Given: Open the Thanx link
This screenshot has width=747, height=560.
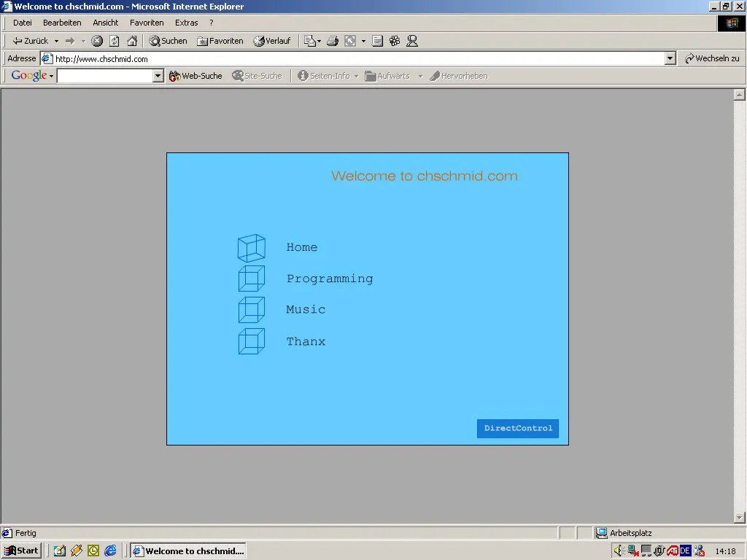Looking at the screenshot, I should [306, 341].
